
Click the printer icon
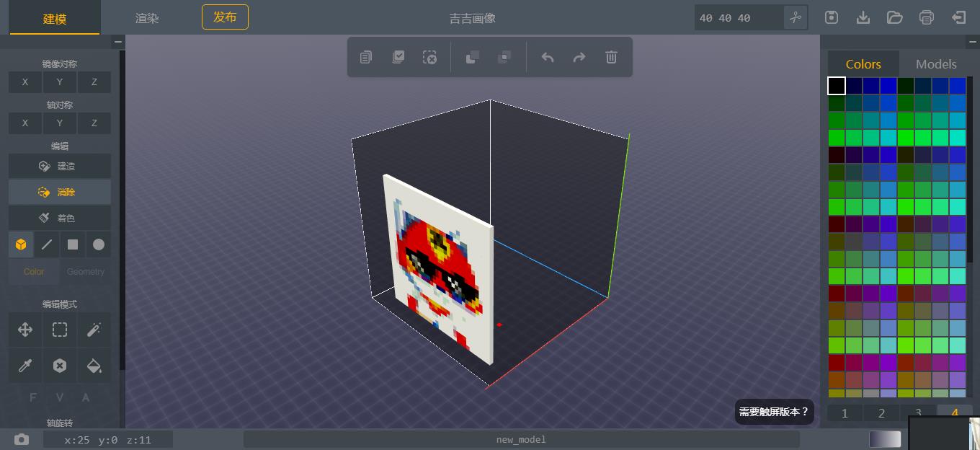point(927,17)
